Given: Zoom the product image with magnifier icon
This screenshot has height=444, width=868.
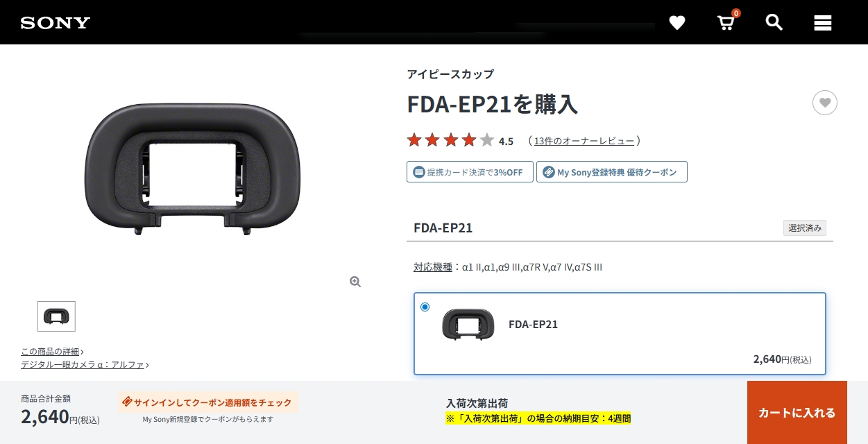Looking at the screenshot, I should click(x=355, y=282).
